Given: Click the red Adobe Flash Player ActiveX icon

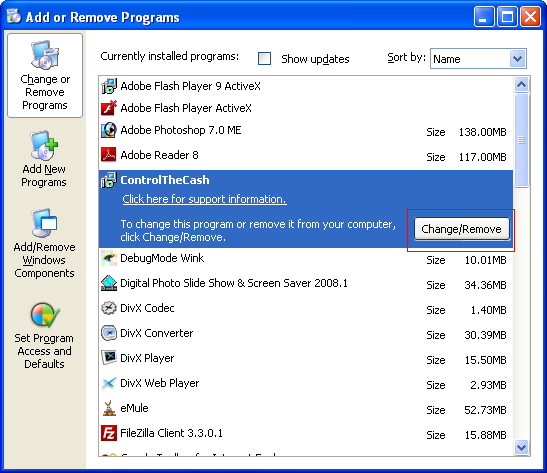Looking at the screenshot, I should [109, 108].
